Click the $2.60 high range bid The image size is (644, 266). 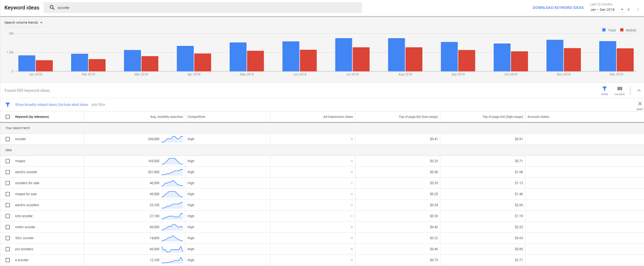click(x=519, y=205)
